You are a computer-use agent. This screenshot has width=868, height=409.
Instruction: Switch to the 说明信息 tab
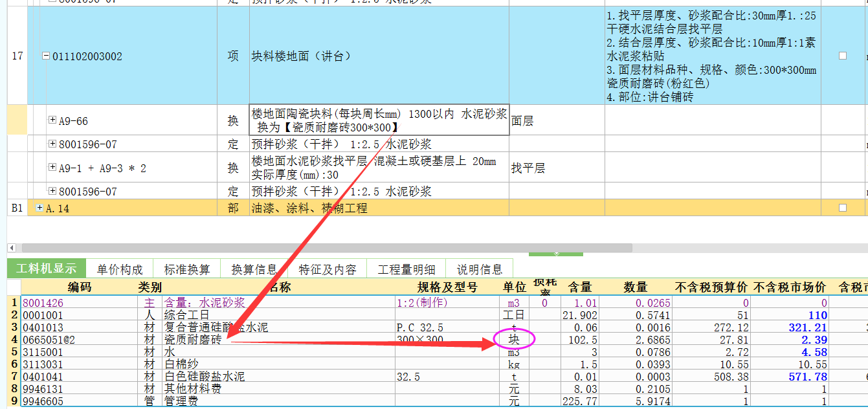pos(480,269)
